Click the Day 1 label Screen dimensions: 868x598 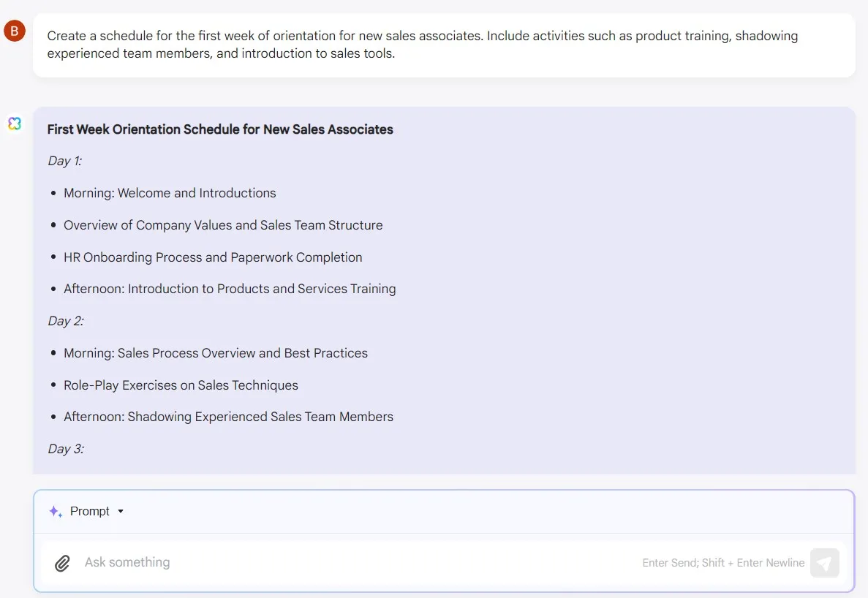pyautogui.click(x=65, y=161)
